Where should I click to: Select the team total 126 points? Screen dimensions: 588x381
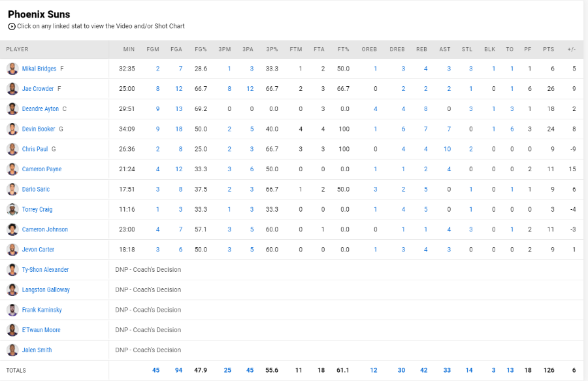click(549, 370)
